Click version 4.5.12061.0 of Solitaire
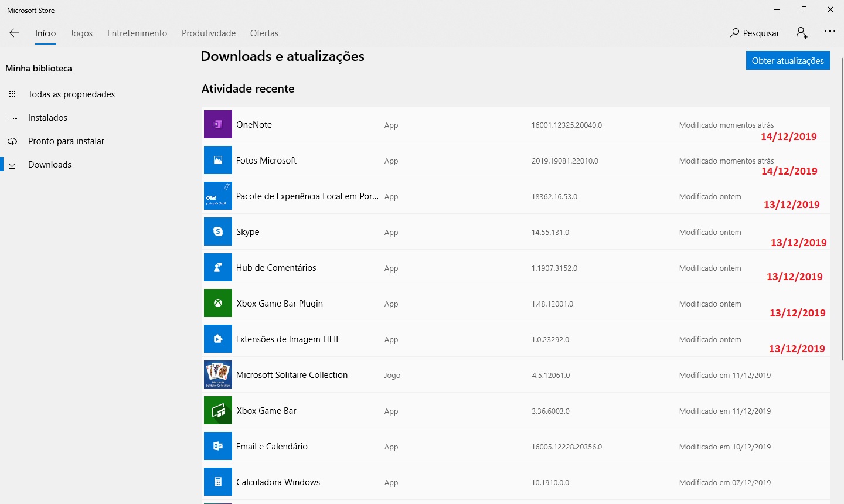The image size is (844, 504). (550, 376)
